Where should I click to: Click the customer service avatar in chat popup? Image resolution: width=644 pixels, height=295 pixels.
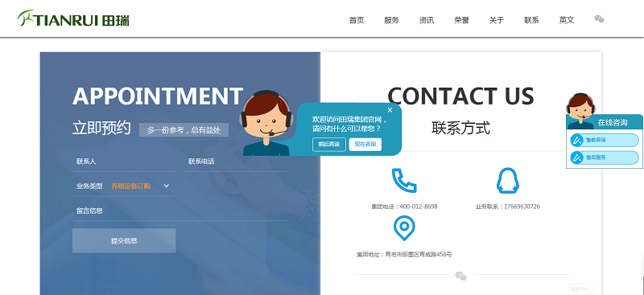(x=266, y=123)
